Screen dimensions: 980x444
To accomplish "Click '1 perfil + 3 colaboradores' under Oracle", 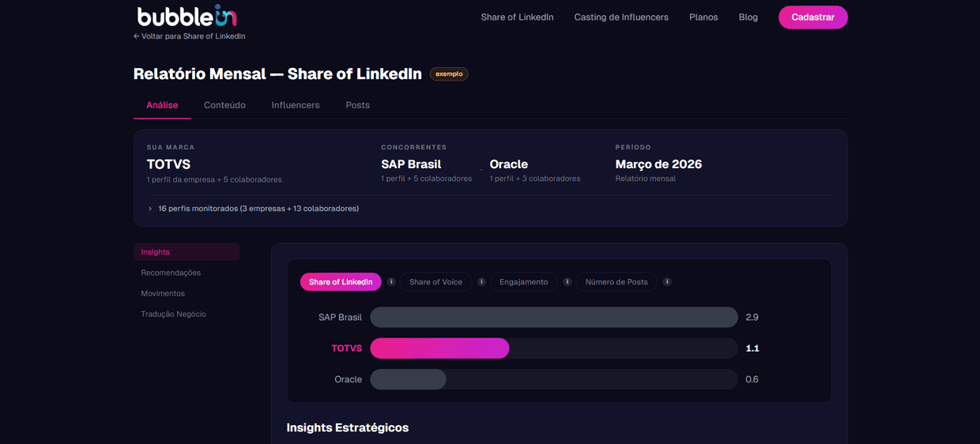I will pos(535,179).
